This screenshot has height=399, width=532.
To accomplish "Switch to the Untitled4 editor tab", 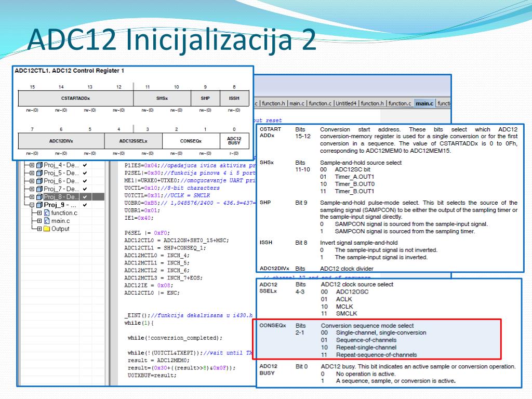I will tap(346, 103).
